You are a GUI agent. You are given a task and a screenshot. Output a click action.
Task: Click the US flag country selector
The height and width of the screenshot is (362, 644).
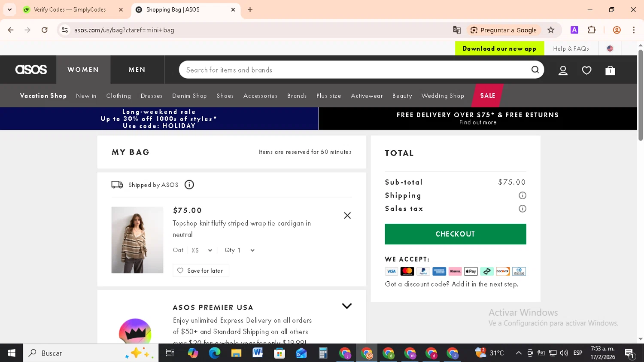coord(610,49)
